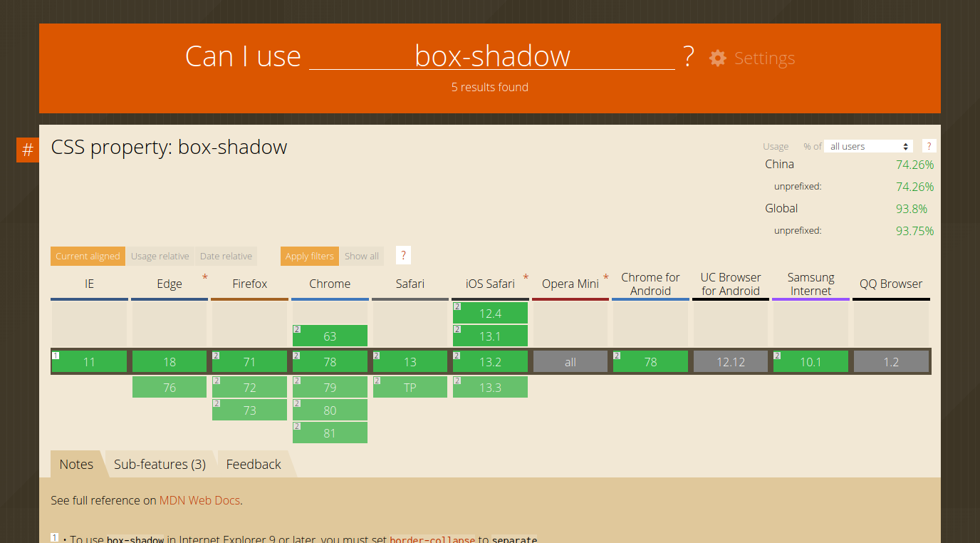Click the IE browser column header
This screenshot has height=543, width=980.
[89, 284]
